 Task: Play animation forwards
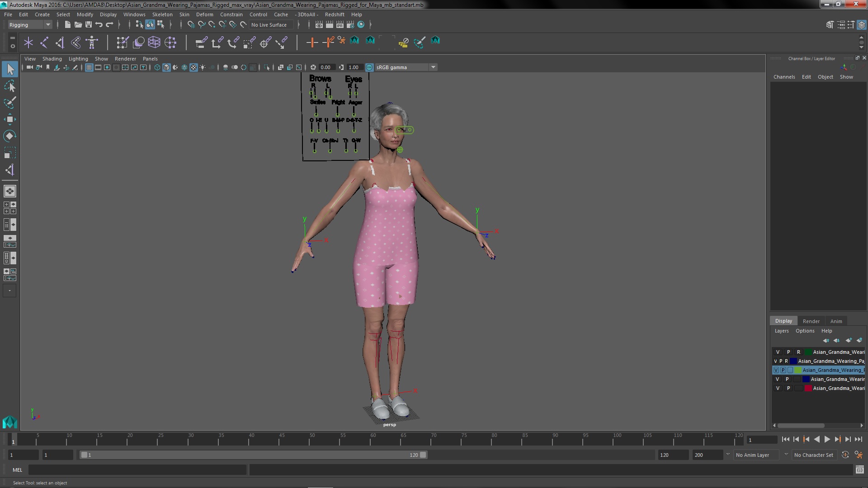(x=827, y=439)
